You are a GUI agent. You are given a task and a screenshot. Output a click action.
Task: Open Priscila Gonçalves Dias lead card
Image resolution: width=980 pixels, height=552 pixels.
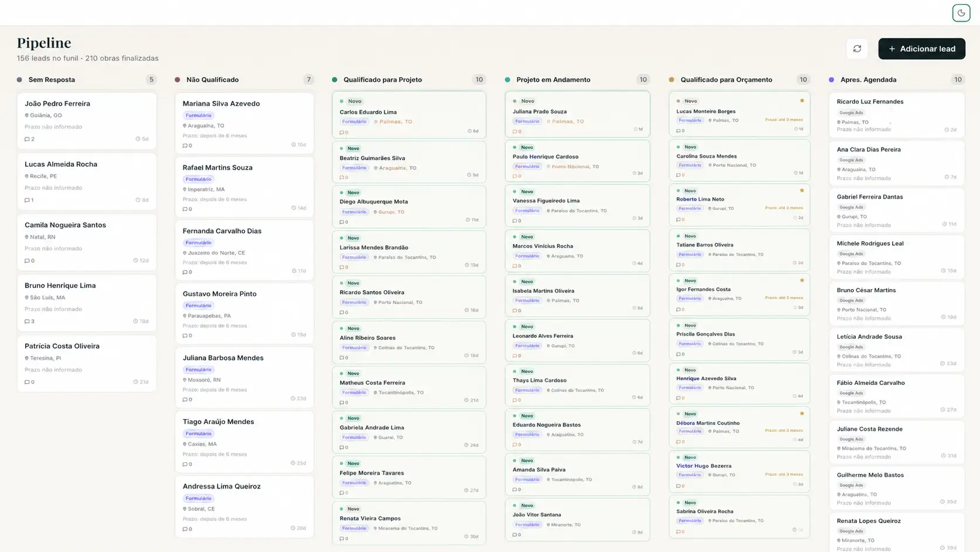pyautogui.click(x=740, y=339)
